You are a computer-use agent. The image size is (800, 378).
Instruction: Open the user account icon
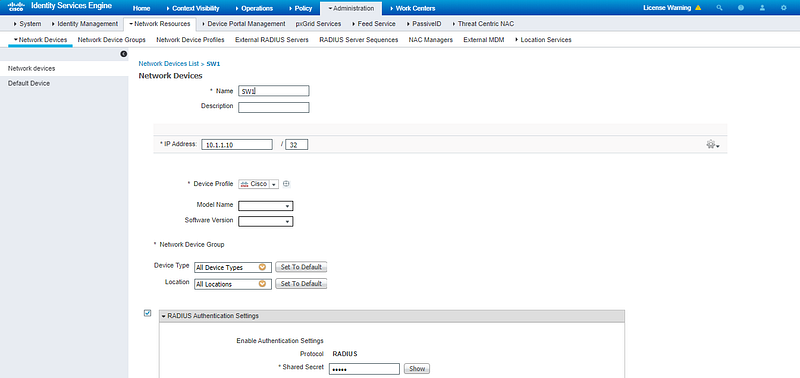[762, 8]
